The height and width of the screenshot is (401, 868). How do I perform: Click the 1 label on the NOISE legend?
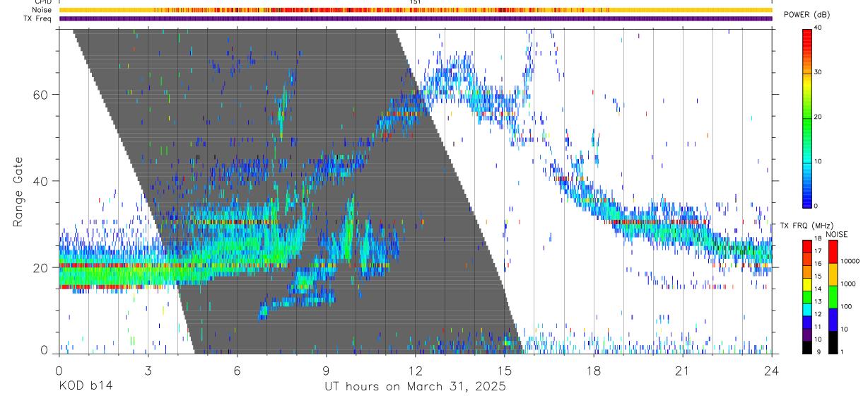coord(841,352)
